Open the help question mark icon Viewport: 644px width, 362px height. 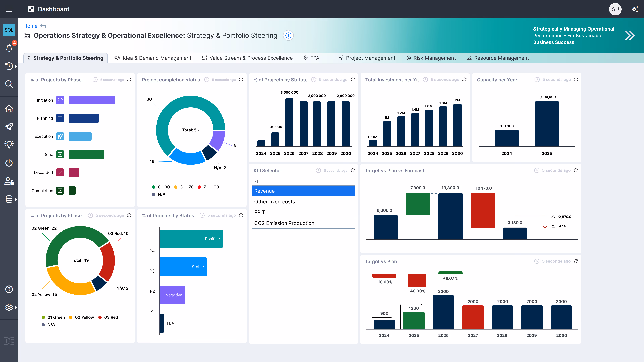(9, 289)
